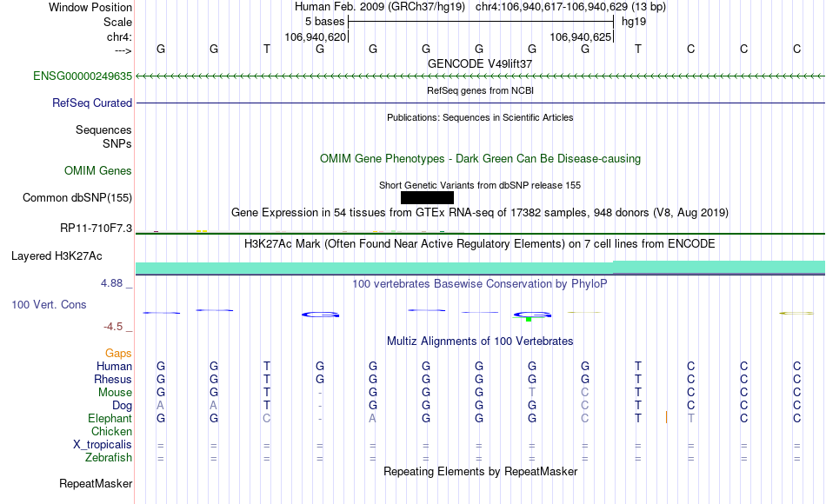Click the Gaps row label
Image resolution: width=826 pixels, height=504 pixels.
pos(118,353)
